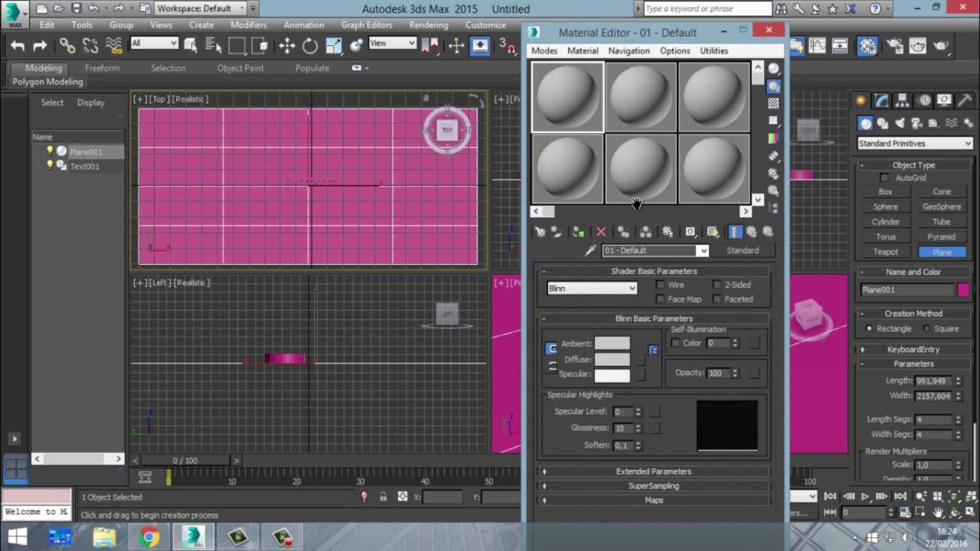Viewport: 980px width, 551px height.
Task: Open the Navigation menu in Material Editor
Action: pyautogui.click(x=629, y=51)
